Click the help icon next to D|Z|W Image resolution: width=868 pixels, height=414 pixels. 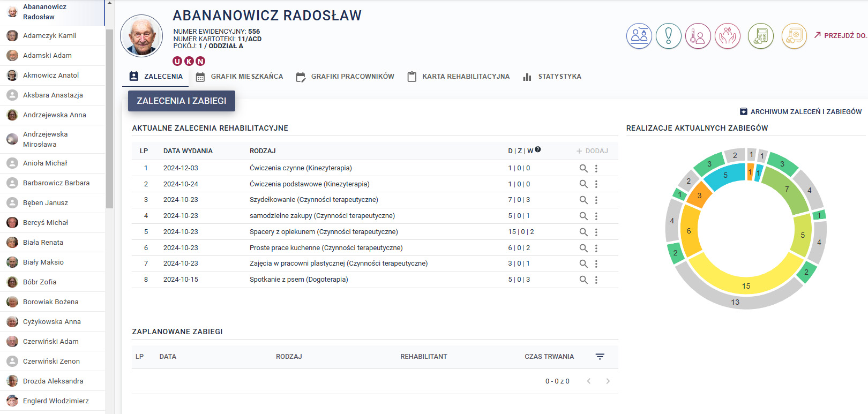(x=538, y=150)
